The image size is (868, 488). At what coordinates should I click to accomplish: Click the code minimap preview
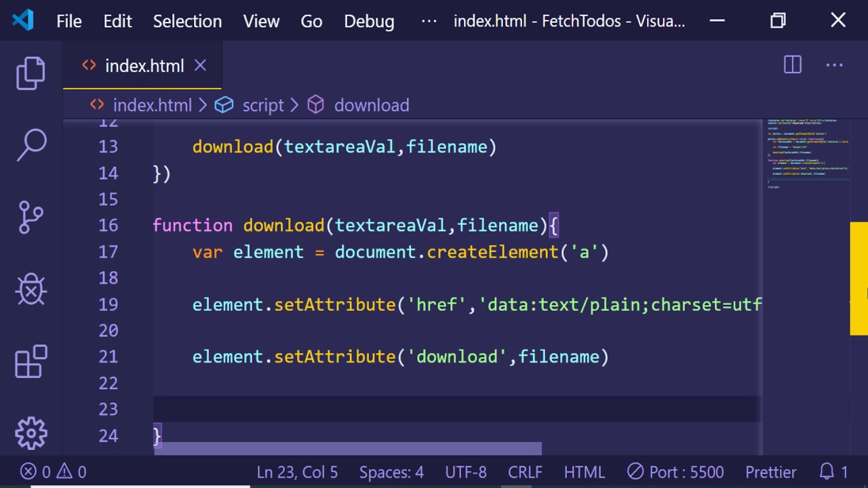click(807, 153)
